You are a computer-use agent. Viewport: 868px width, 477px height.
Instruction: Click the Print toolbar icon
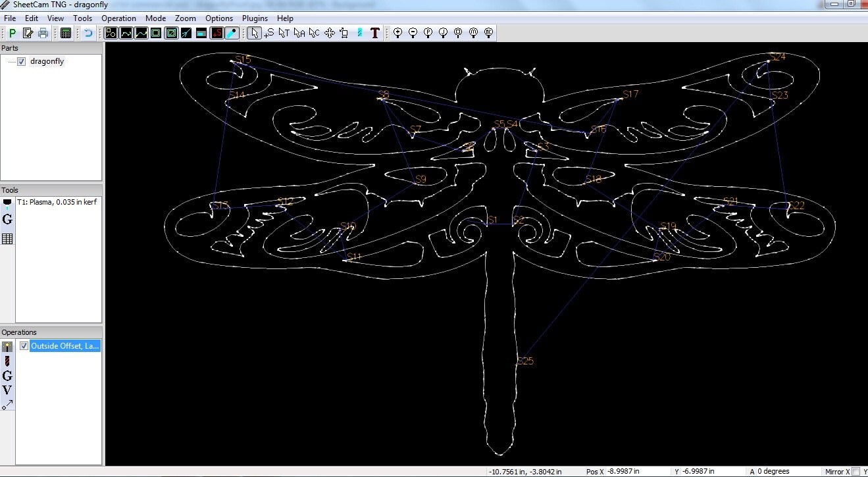click(41, 33)
